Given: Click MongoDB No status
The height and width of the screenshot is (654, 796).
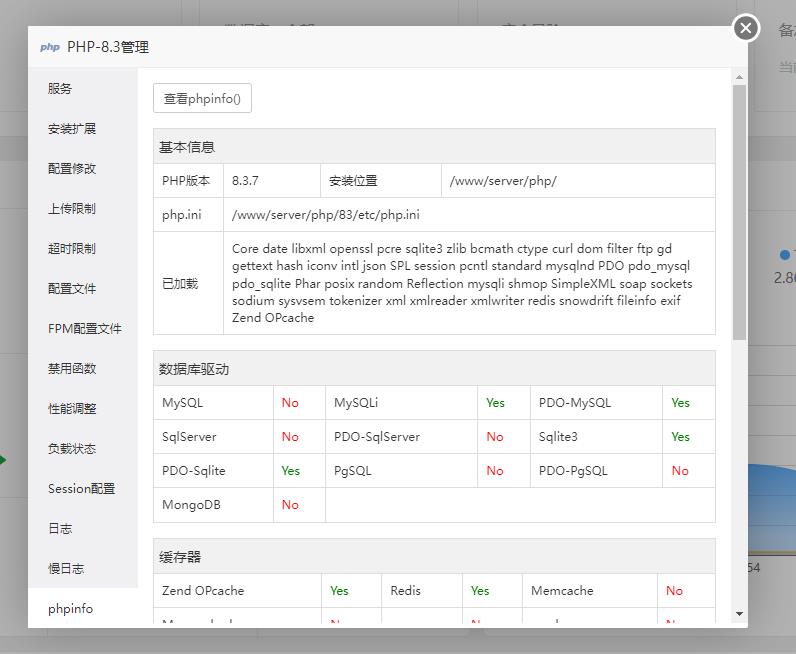Looking at the screenshot, I should click(290, 505).
